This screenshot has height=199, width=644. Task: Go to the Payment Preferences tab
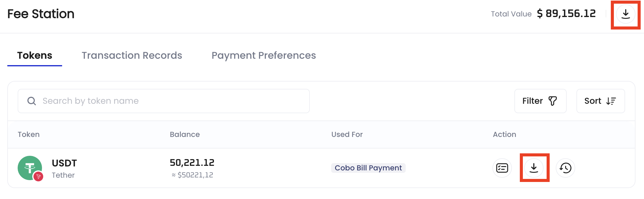[x=264, y=55]
